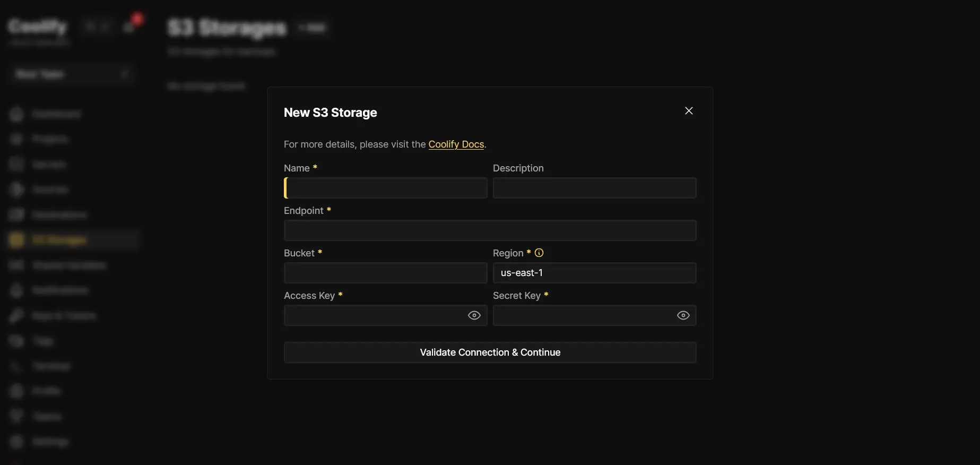Click Validate Connection & Continue button
Viewport: 980px width, 465px height.
[x=490, y=352]
